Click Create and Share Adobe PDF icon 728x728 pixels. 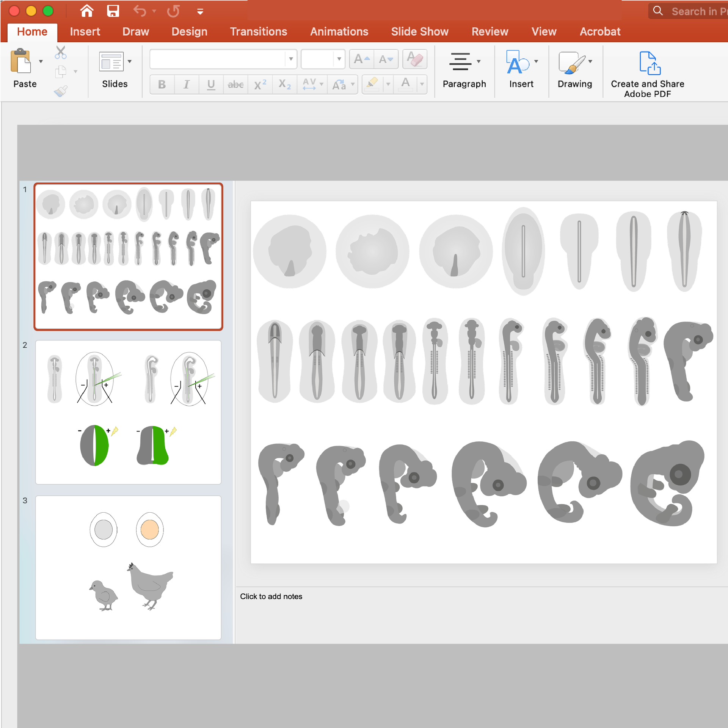click(x=650, y=63)
